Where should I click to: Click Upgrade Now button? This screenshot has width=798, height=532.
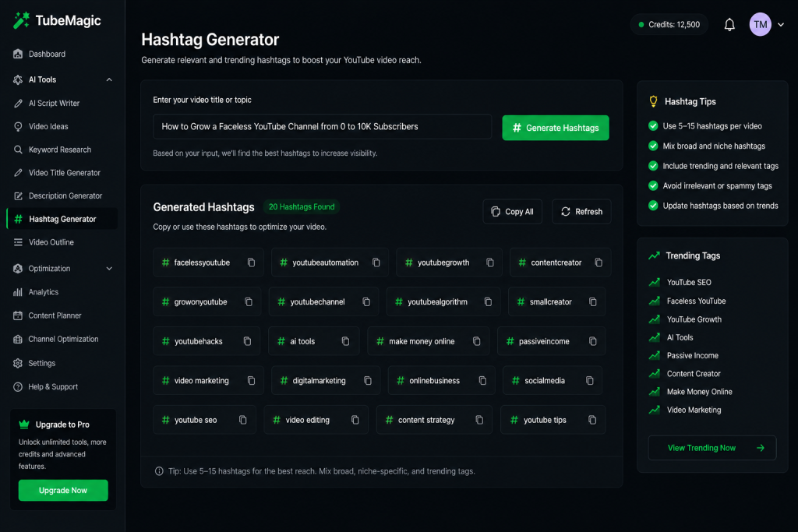click(x=63, y=490)
